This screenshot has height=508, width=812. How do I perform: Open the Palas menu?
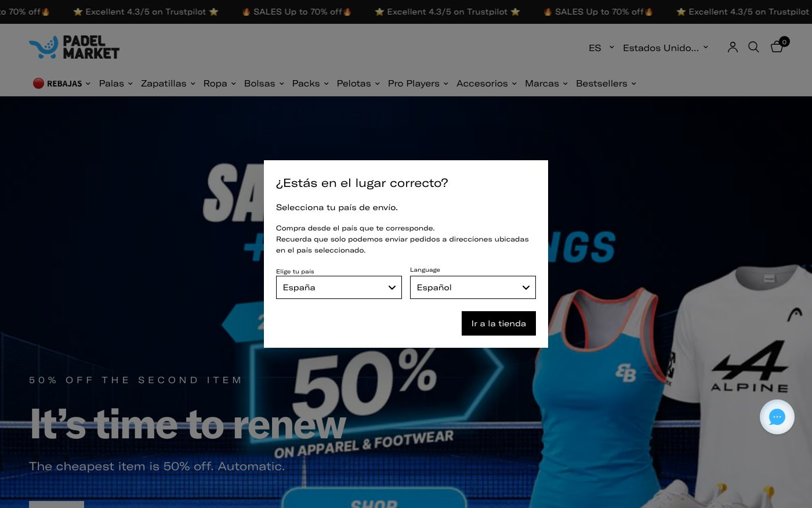coord(115,84)
